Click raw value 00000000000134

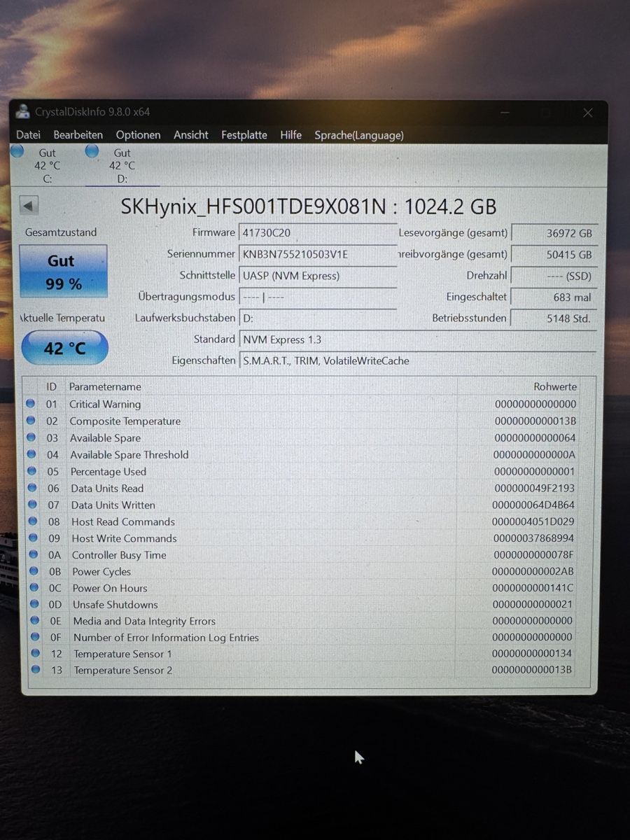532,654
